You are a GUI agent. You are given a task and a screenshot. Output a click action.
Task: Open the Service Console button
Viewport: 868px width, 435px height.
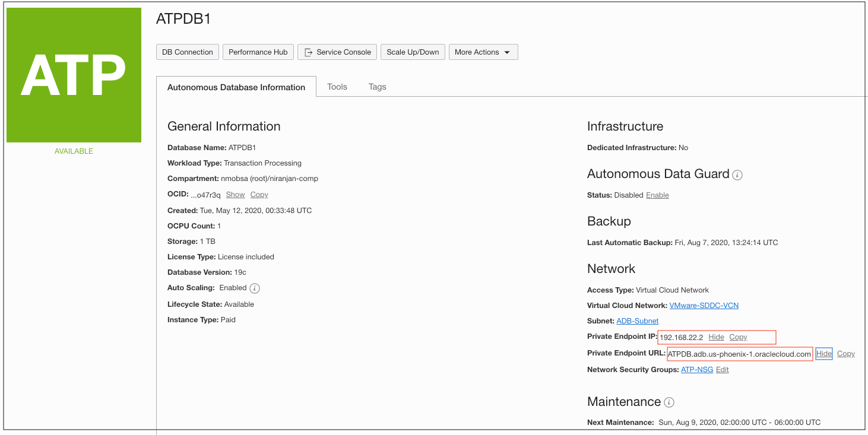coord(337,52)
